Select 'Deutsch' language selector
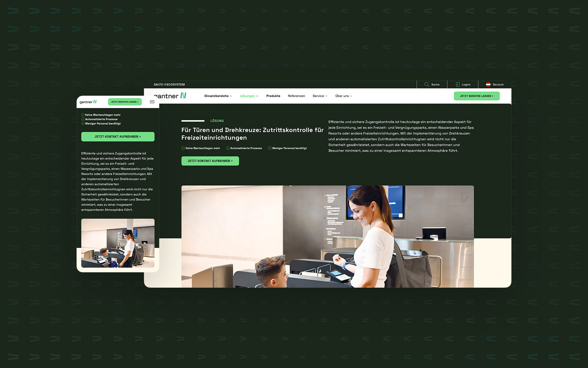 (x=495, y=84)
